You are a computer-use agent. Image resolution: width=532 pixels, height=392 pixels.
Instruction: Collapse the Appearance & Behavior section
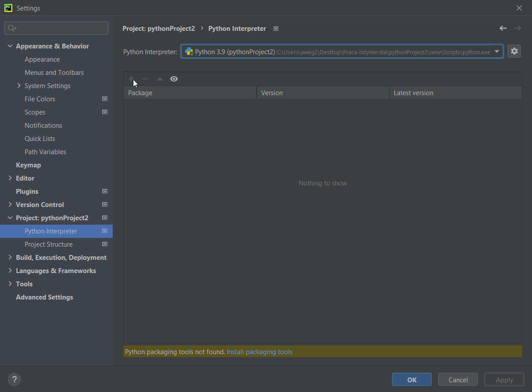(10, 46)
